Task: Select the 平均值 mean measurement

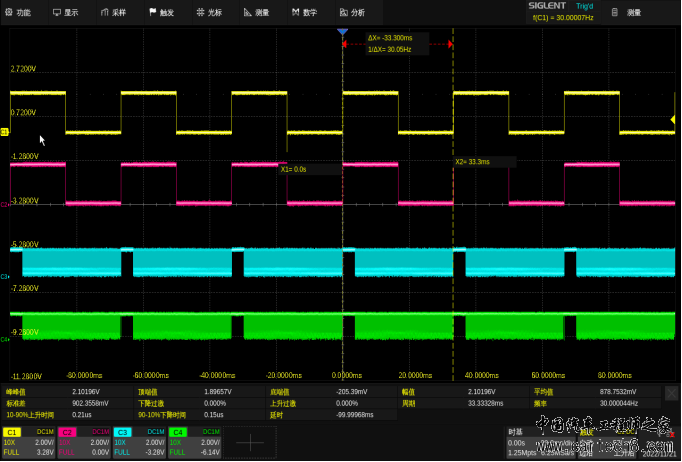Action: [596, 392]
